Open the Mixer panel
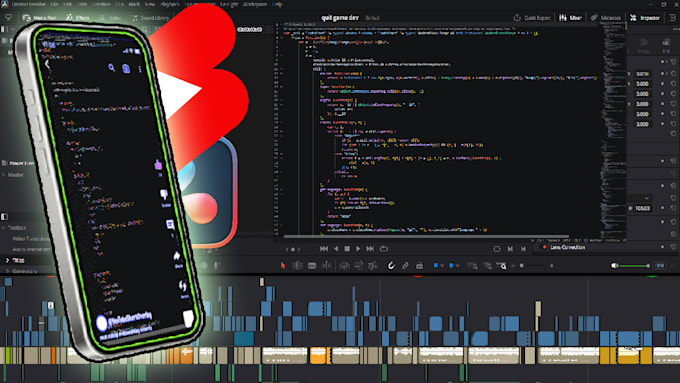This screenshot has height=383, width=680. click(x=570, y=18)
